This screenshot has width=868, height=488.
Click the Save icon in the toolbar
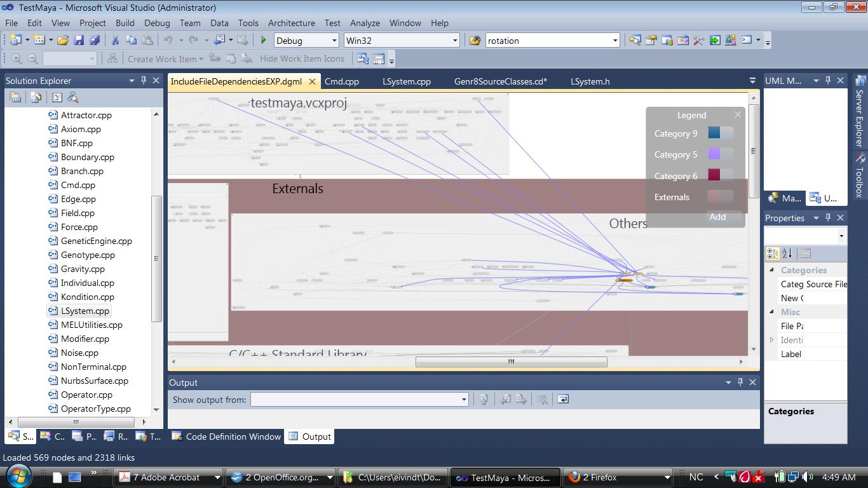point(79,40)
